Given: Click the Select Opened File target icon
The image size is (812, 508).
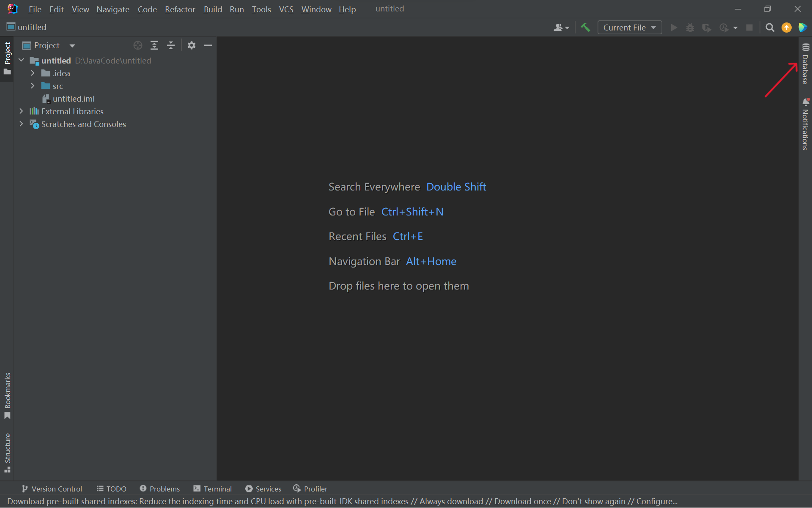Looking at the screenshot, I should [x=137, y=45].
